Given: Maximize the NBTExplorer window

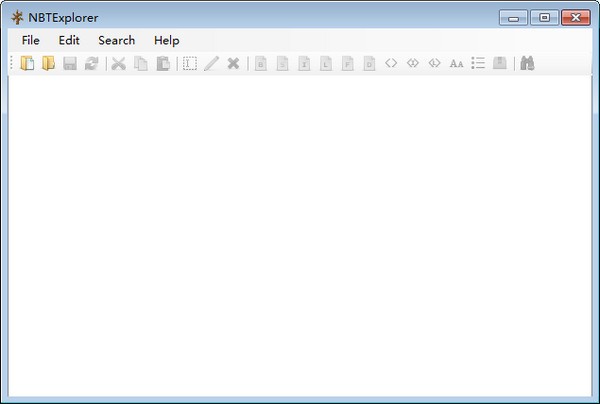Looking at the screenshot, I should click(x=544, y=18).
